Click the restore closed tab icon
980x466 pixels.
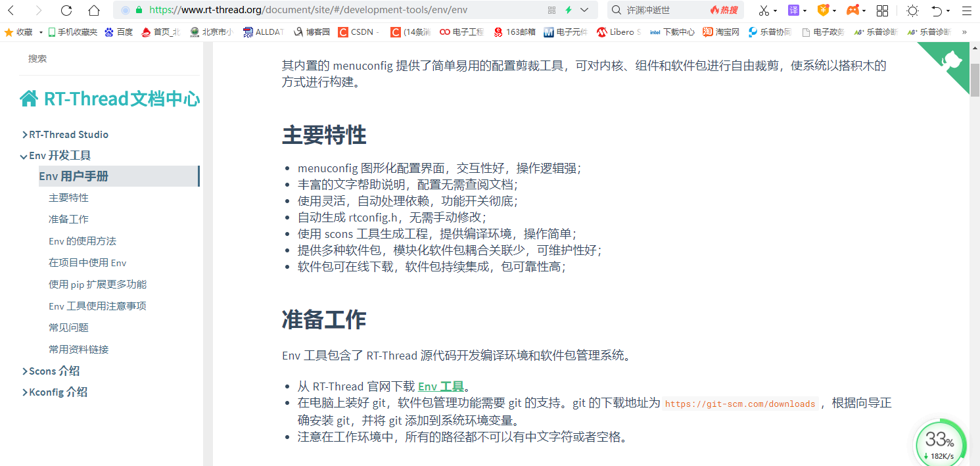point(937,11)
